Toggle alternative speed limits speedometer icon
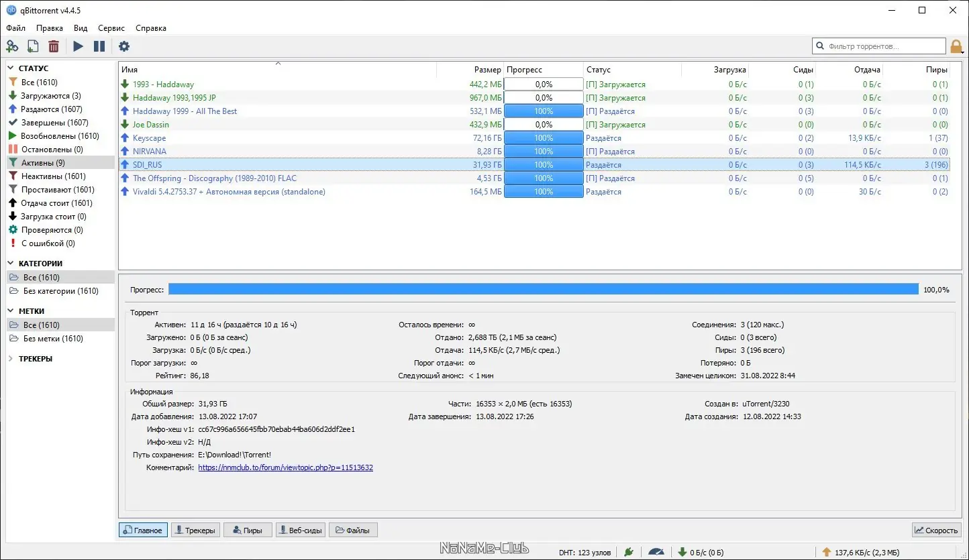Screen dimensions: 969x560 tap(656, 552)
